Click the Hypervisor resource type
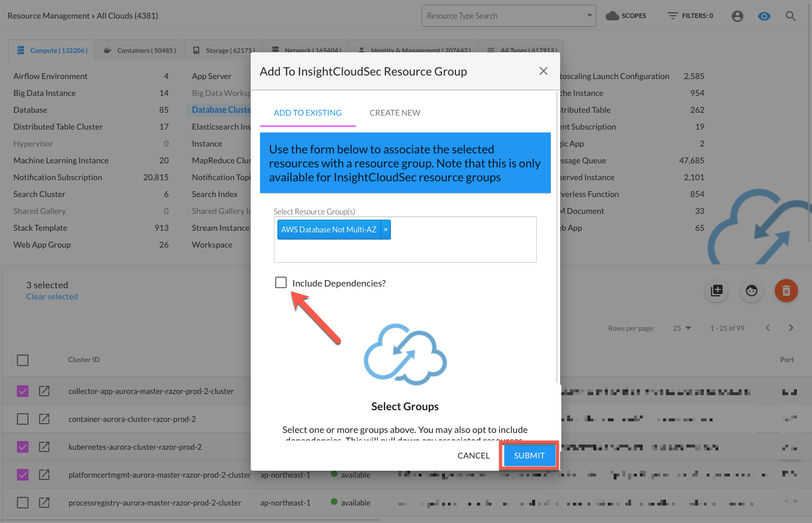812x523 pixels. point(33,144)
